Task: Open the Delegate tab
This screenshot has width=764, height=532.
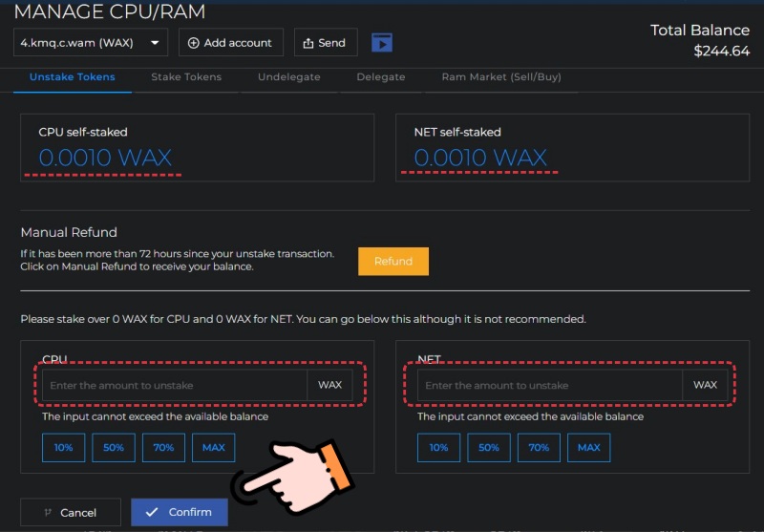Action: coord(380,77)
